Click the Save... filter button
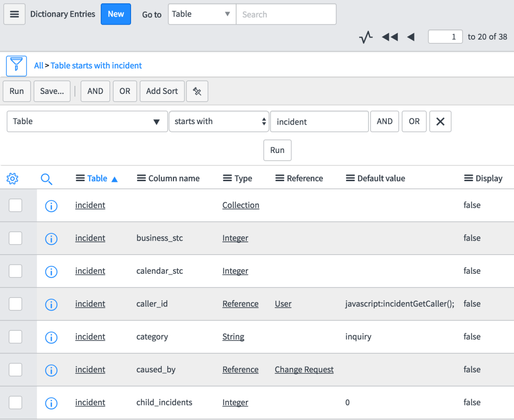This screenshot has height=420, width=514. click(52, 91)
